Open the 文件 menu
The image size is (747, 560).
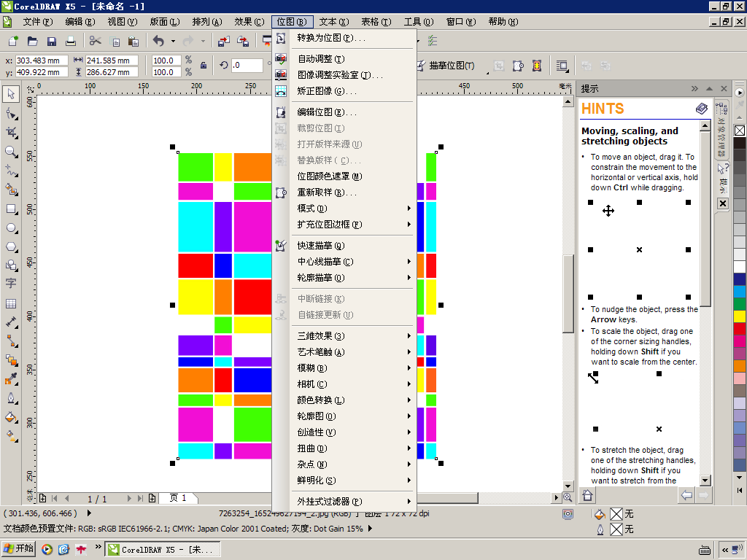(38, 22)
